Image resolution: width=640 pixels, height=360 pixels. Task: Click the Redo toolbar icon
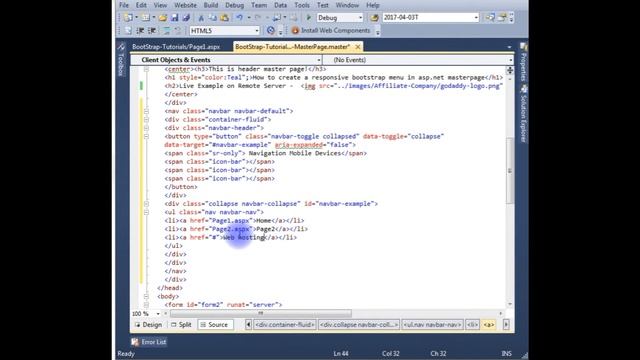[x=258, y=18]
